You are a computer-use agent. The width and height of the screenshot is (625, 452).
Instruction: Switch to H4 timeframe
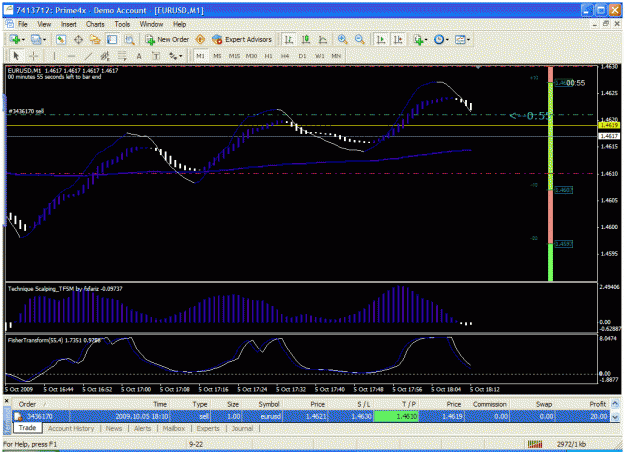pyautogui.click(x=285, y=56)
